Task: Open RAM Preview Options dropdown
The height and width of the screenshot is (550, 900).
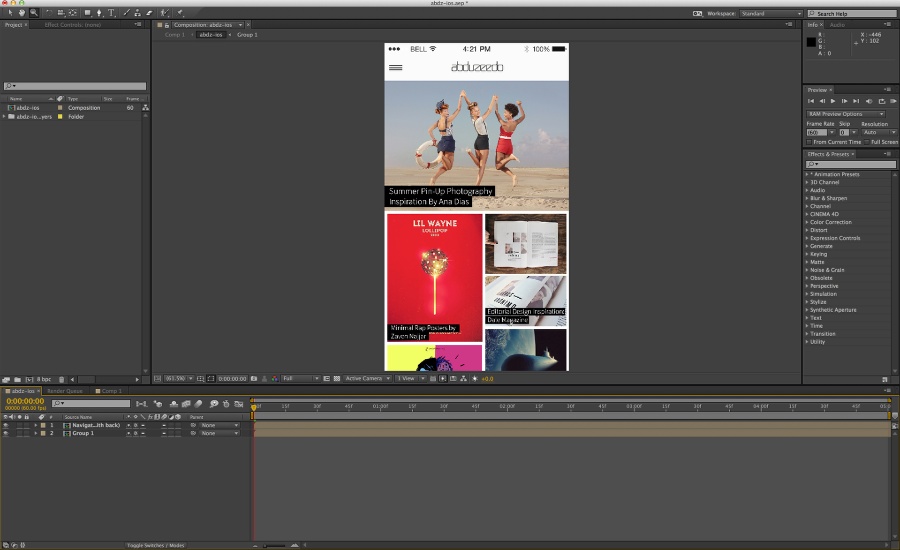Action: click(846, 114)
